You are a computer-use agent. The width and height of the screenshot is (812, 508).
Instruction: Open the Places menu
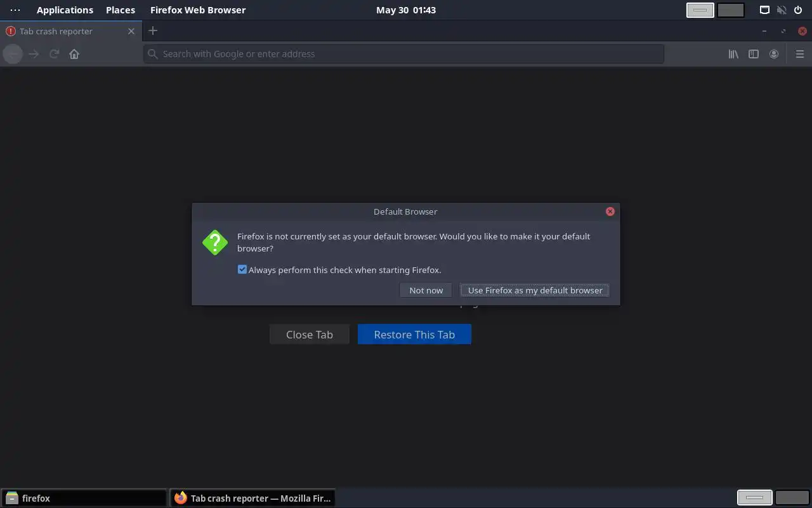tap(121, 10)
